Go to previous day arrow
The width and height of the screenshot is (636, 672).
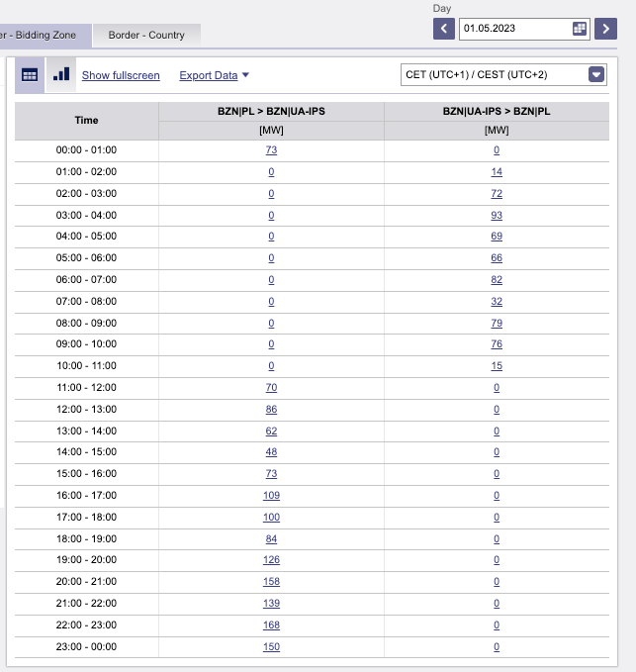(x=444, y=29)
